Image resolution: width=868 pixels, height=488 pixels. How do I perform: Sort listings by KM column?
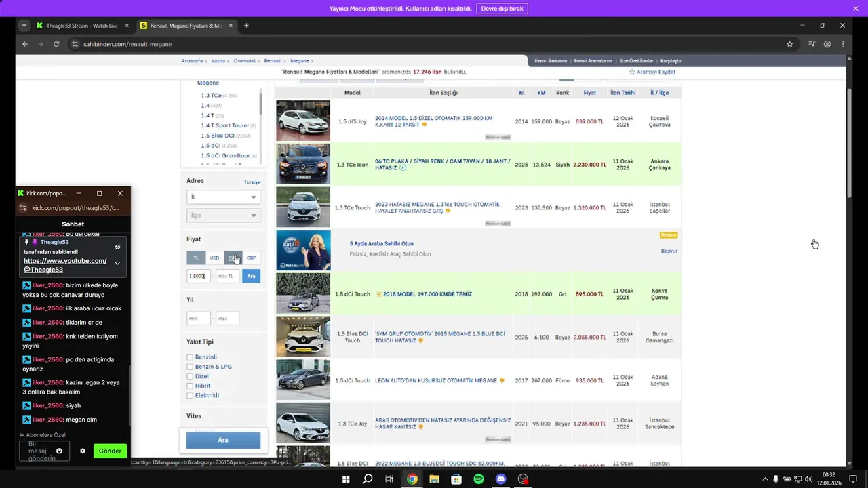click(541, 93)
